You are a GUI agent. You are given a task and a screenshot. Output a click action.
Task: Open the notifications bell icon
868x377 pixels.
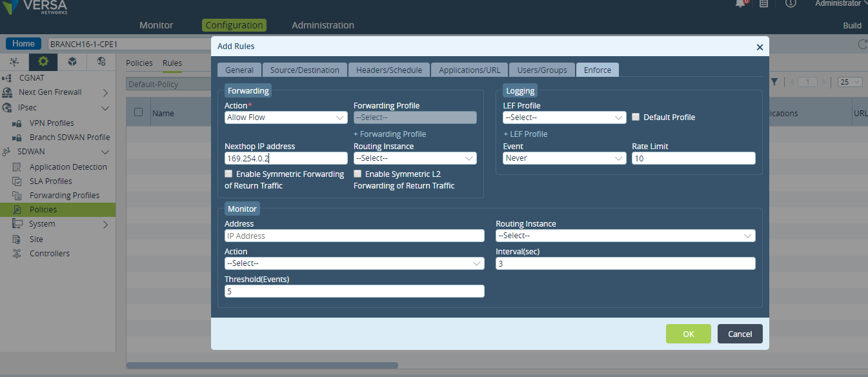(741, 3)
